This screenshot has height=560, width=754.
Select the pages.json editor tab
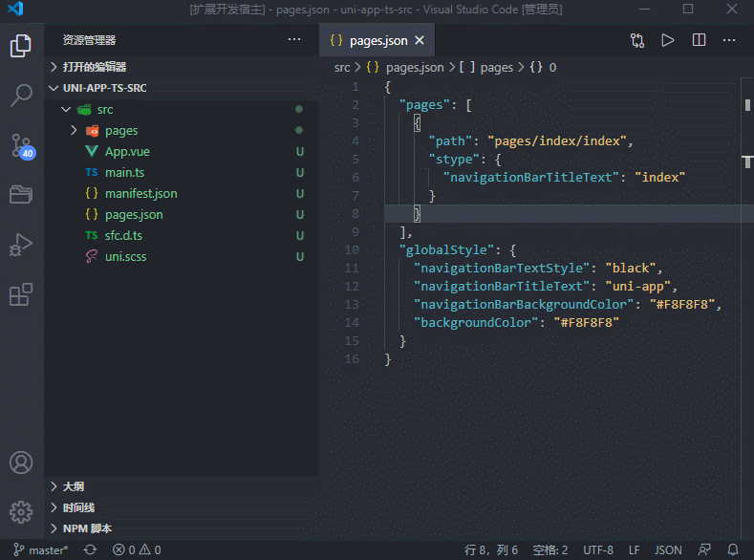(x=377, y=40)
